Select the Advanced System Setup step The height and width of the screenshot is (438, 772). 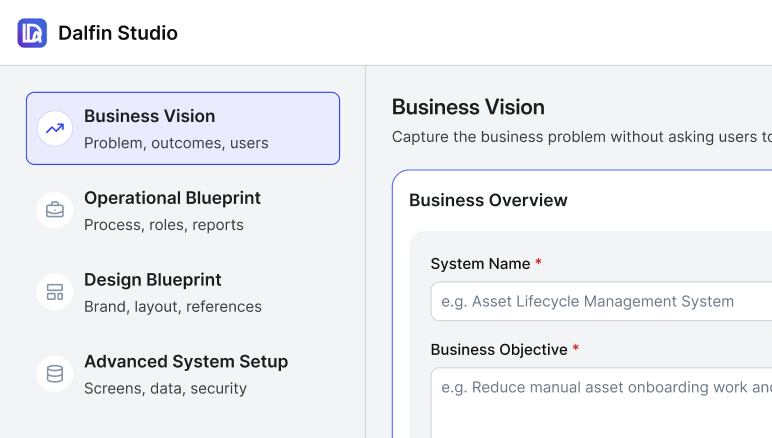[x=183, y=374]
